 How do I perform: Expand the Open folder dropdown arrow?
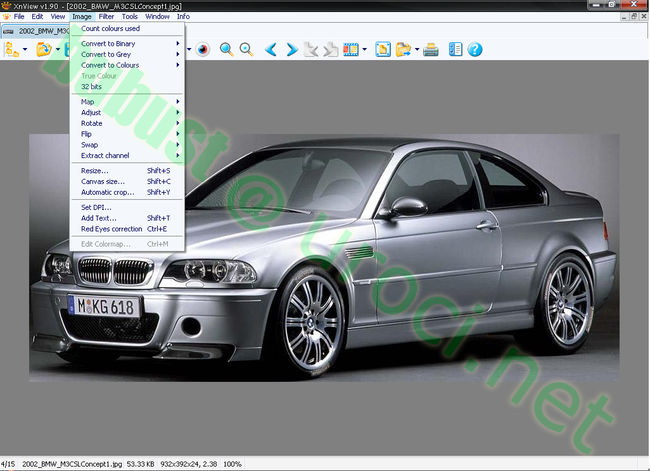(58, 49)
